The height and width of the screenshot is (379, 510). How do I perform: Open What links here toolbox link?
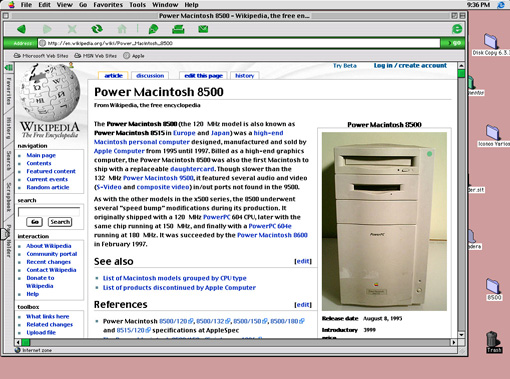pos(48,316)
